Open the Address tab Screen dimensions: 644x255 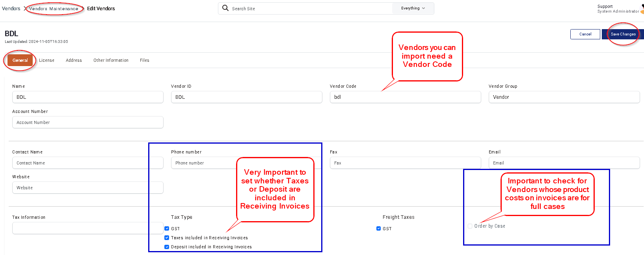74,60
